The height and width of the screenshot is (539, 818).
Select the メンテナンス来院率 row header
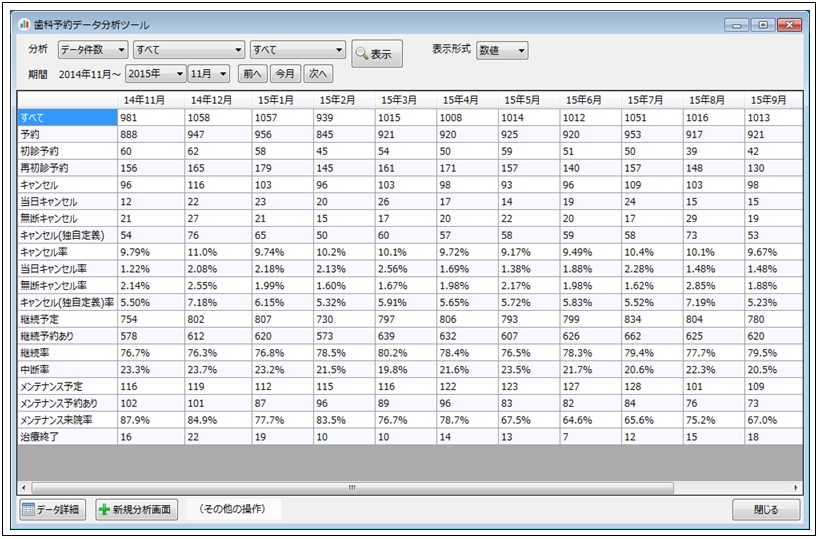click(67, 420)
